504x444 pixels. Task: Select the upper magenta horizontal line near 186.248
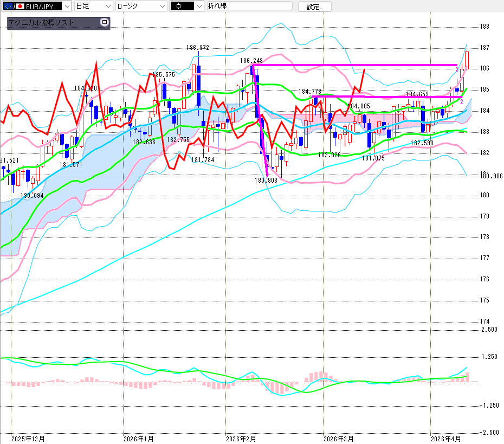point(352,65)
